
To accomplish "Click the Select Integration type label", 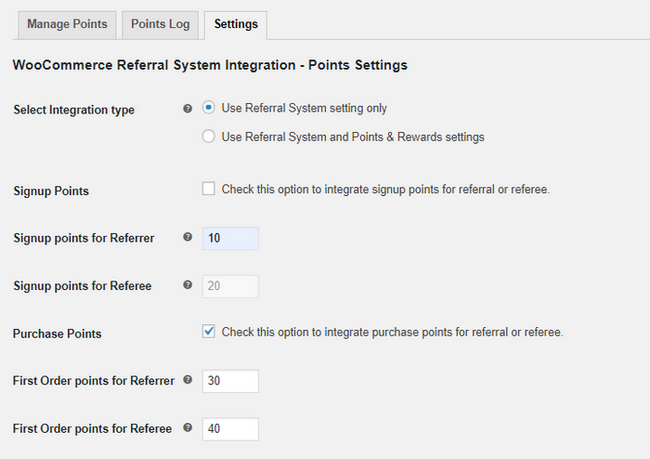I will coord(74,110).
